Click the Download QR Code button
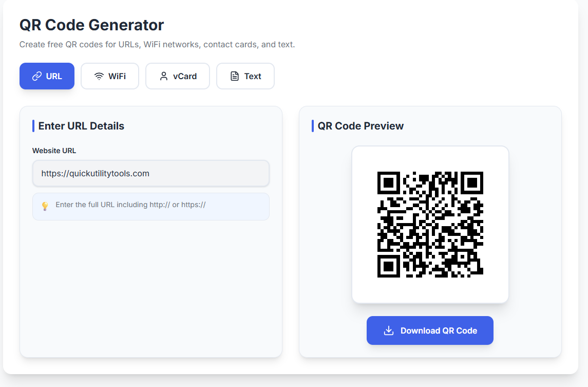 430,330
